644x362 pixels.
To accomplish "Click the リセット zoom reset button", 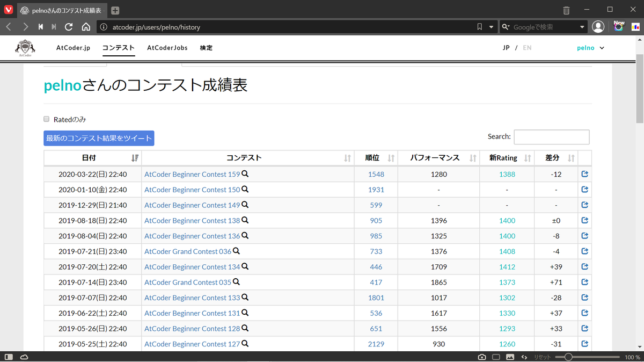I will pos(542,357).
